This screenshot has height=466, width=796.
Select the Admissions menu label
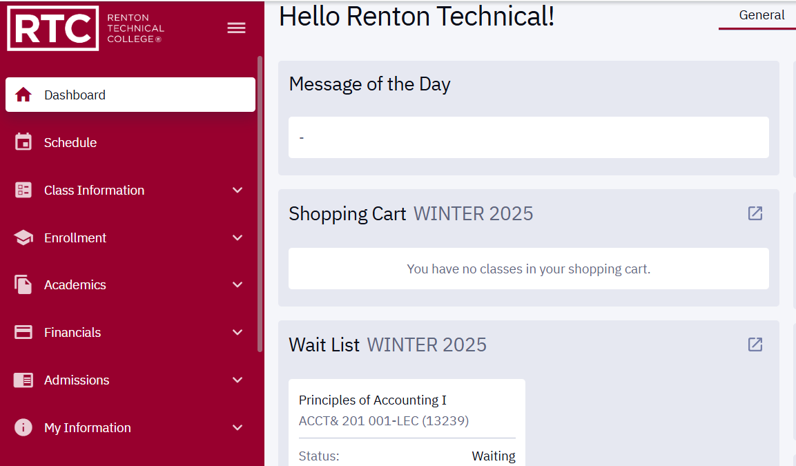(77, 380)
